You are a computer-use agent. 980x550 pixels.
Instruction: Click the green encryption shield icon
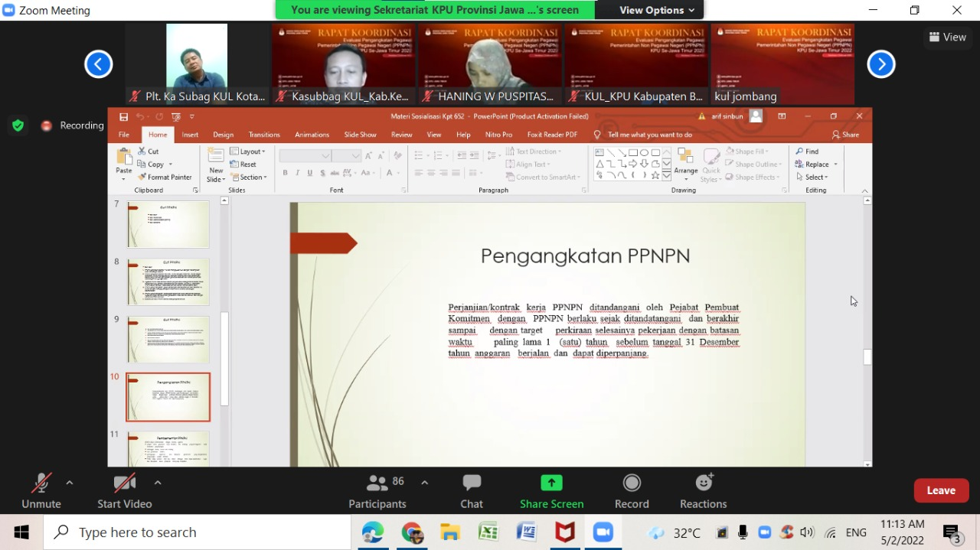(18, 125)
